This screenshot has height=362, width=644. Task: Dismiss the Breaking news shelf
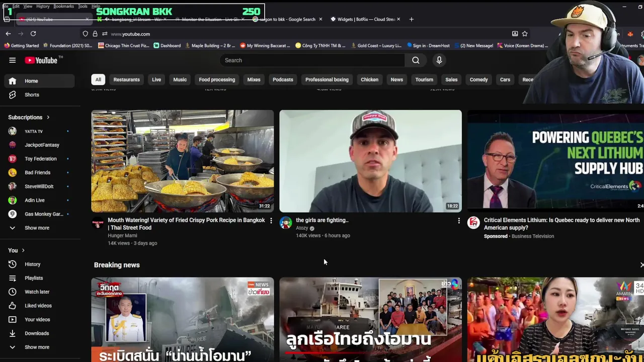(641, 264)
